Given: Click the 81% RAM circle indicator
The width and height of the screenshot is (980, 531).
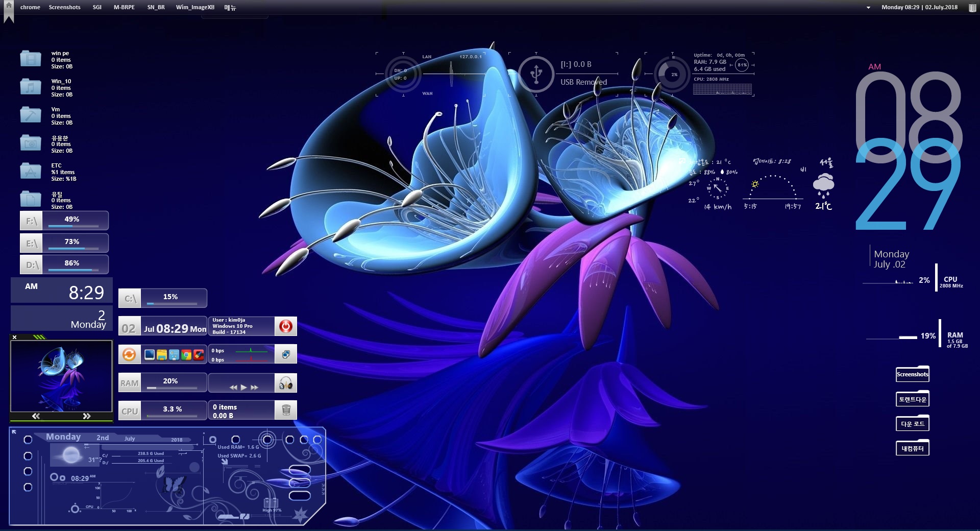Looking at the screenshot, I should (x=742, y=65).
